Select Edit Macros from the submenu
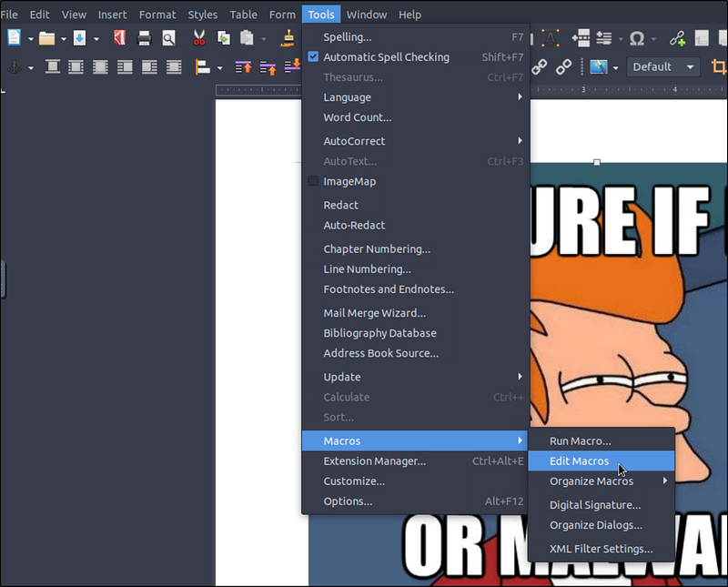 580,461
